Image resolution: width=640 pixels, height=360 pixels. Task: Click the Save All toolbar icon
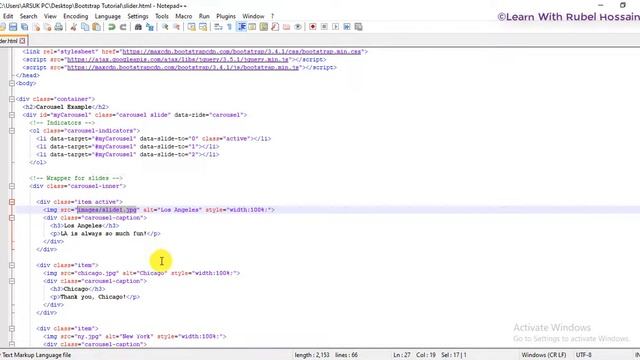(x=24, y=27)
